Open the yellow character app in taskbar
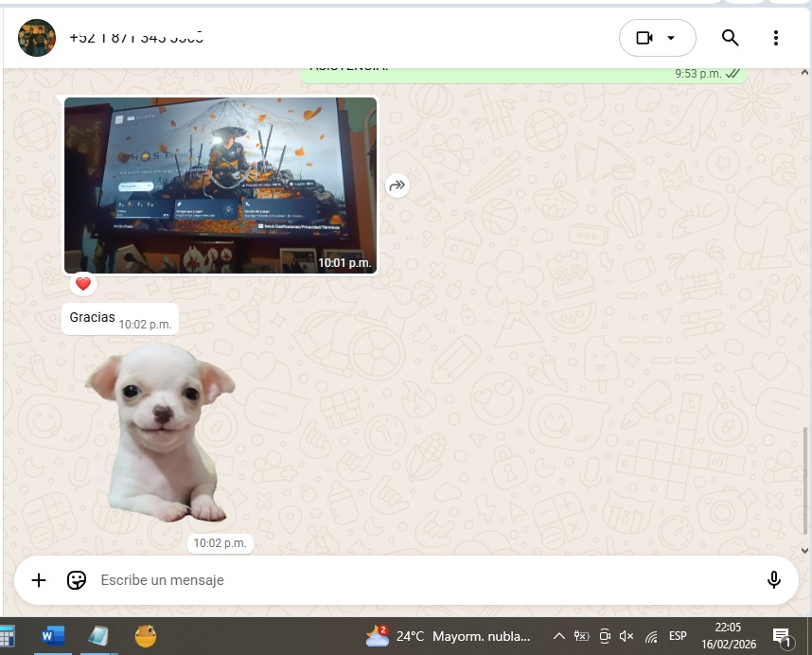Image resolution: width=812 pixels, height=655 pixels. pos(146,636)
